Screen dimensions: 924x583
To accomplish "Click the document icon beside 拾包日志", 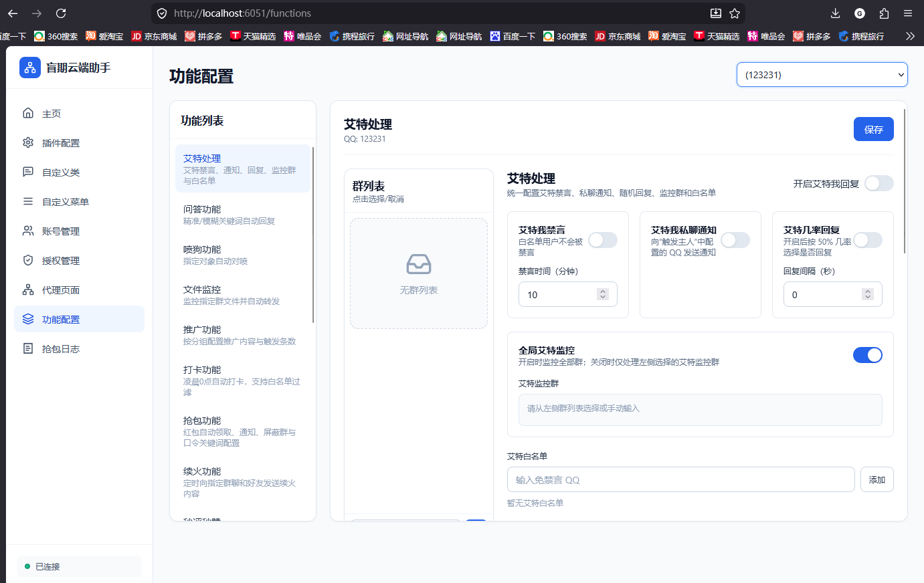I will click(x=28, y=348).
